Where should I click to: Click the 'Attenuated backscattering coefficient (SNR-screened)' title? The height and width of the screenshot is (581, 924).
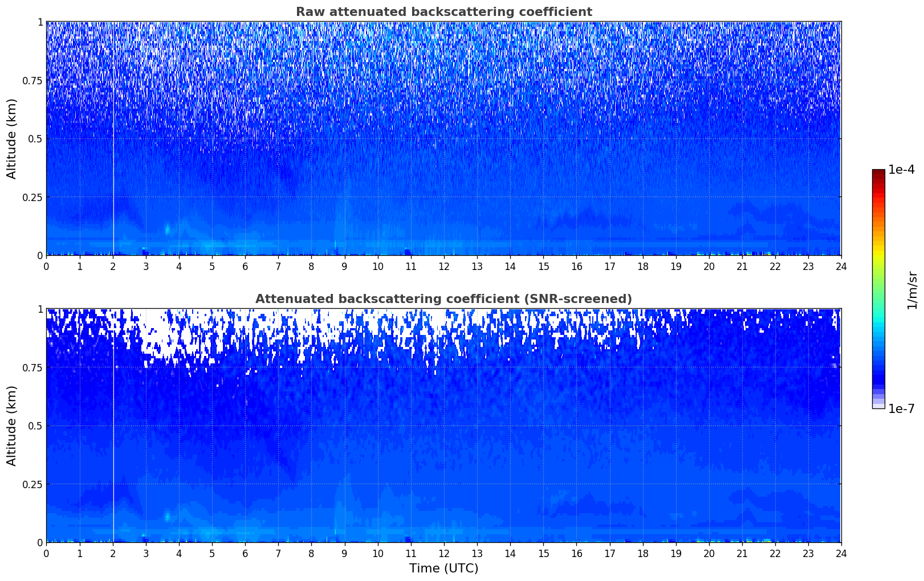coord(443,299)
